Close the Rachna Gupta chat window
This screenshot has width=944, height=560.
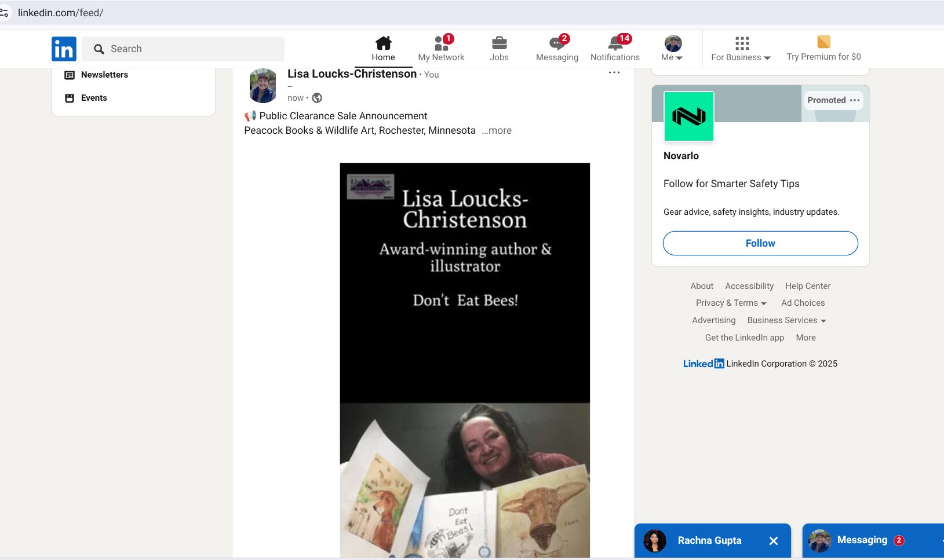tap(773, 541)
